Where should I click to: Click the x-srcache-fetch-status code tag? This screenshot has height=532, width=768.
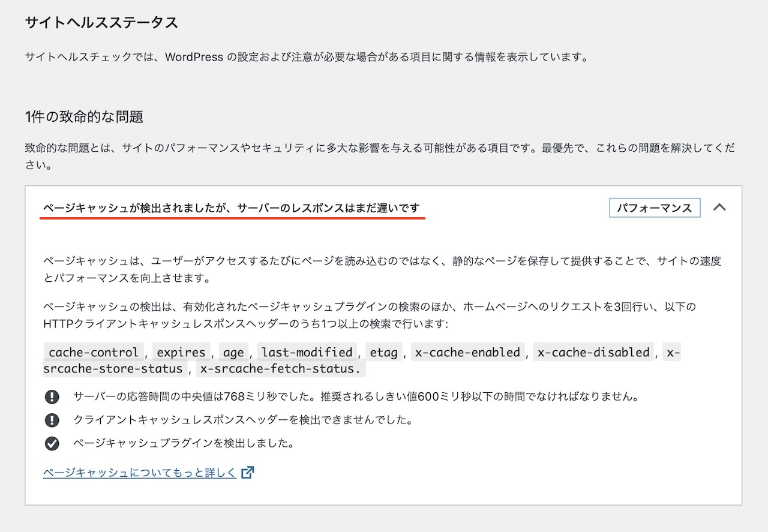click(281, 368)
